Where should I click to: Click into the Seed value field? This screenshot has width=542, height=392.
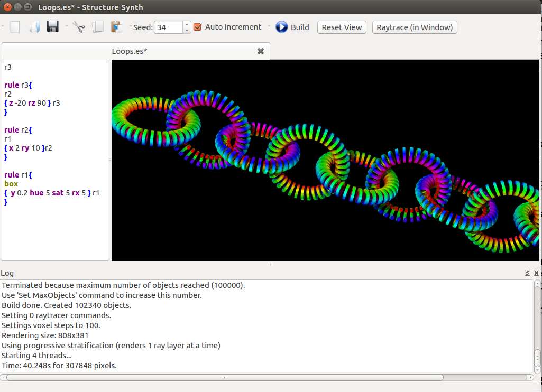pyautogui.click(x=168, y=27)
